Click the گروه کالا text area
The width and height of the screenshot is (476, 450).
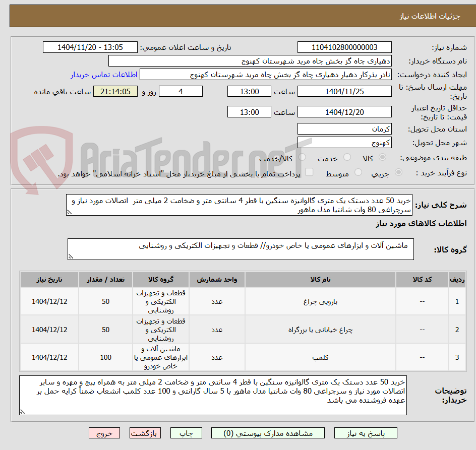241,249
